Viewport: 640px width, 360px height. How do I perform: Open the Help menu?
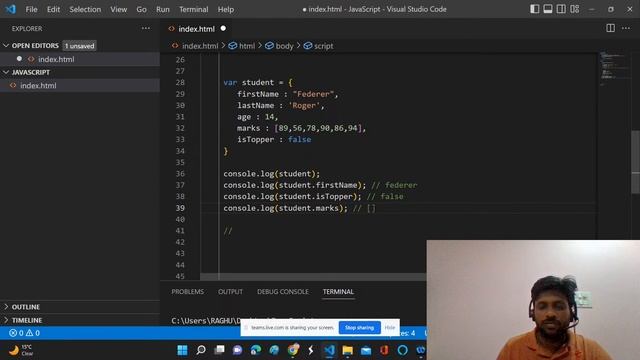click(x=226, y=9)
